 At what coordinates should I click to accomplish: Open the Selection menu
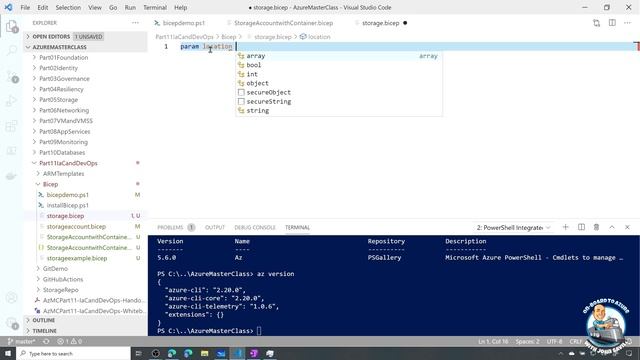click(x=68, y=7)
